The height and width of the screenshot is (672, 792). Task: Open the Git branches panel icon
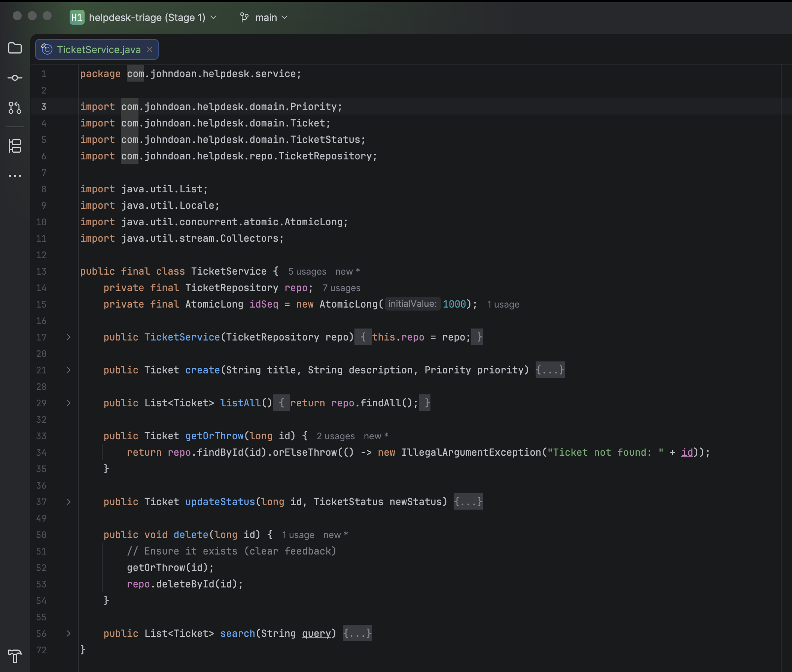point(15,108)
